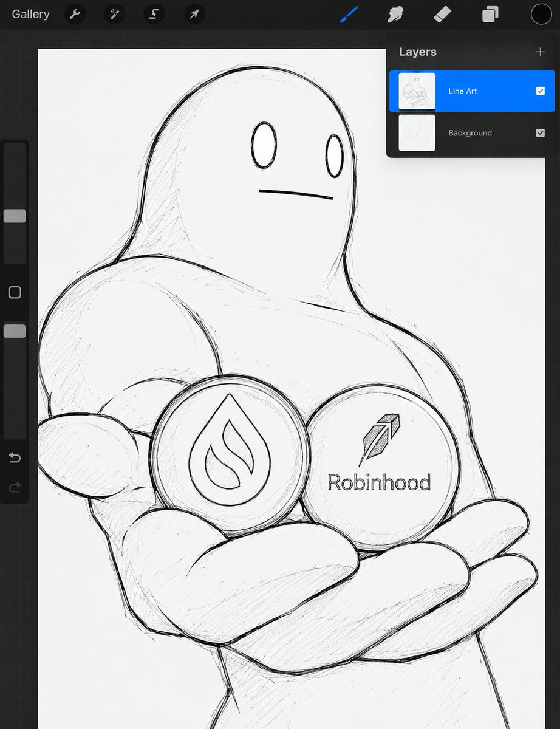
Task: Open the Adjustments magic wand menu
Action: pyautogui.click(x=114, y=14)
